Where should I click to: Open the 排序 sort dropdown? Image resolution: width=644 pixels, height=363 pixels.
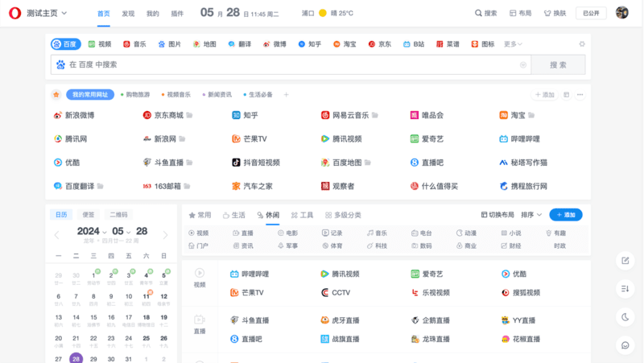click(531, 215)
